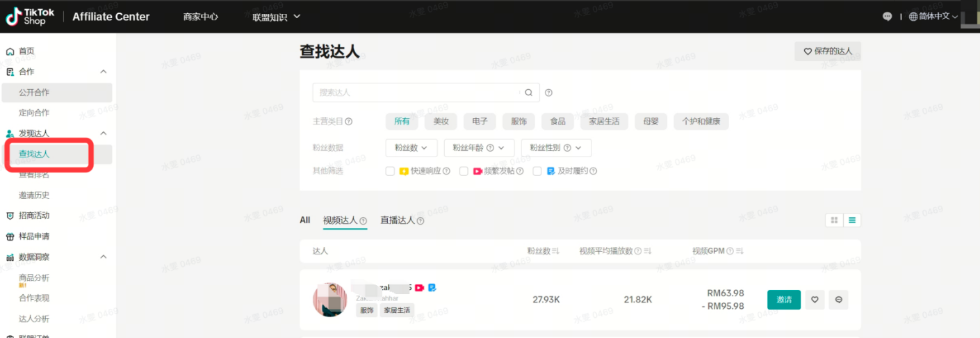Click the 样品申请 gift icon
The width and height of the screenshot is (980, 338).
click(x=10, y=236)
